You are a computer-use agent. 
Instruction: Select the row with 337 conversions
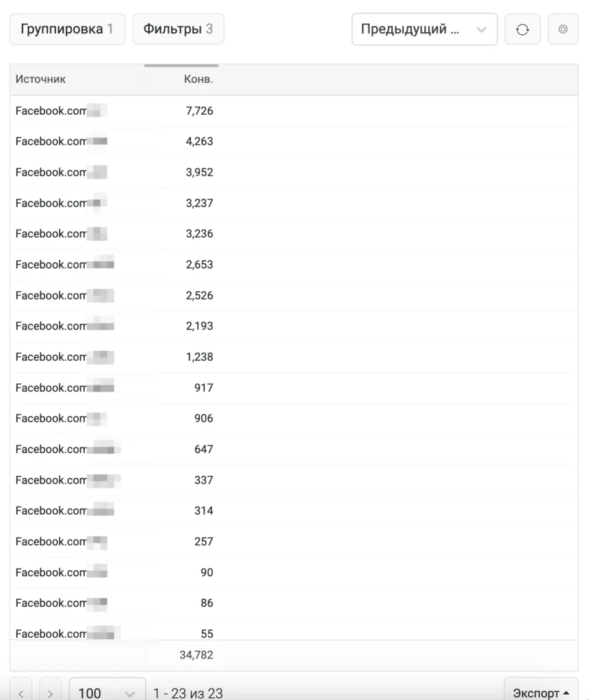293,481
